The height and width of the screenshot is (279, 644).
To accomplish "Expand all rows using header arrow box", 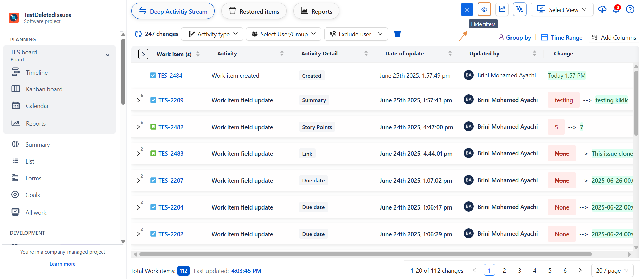I will pyautogui.click(x=143, y=54).
